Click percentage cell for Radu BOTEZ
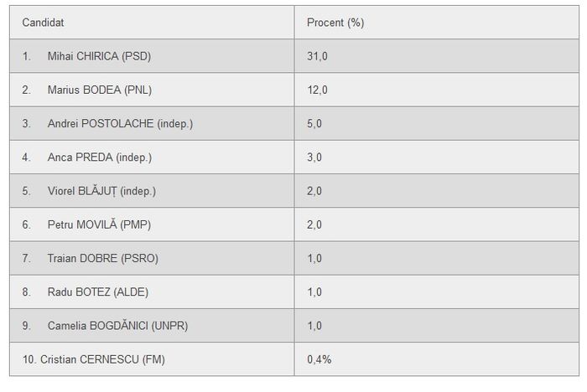 click(x=437, y=291)
